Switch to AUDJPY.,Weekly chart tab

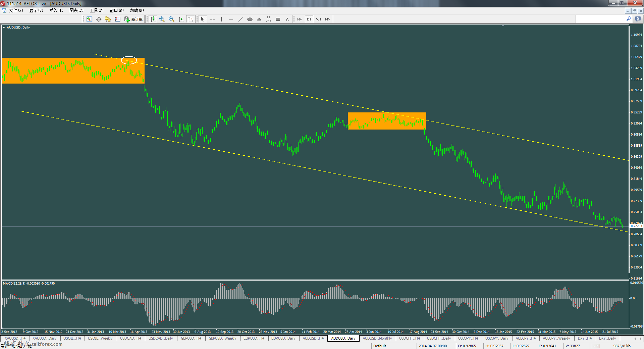(x=556, y=338)
